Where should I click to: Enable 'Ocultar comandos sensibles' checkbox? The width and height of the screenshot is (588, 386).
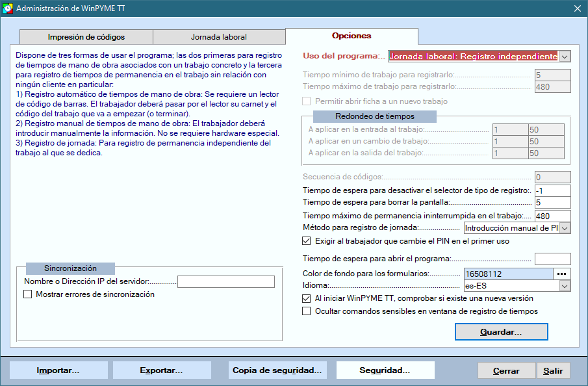coord(307,311)
